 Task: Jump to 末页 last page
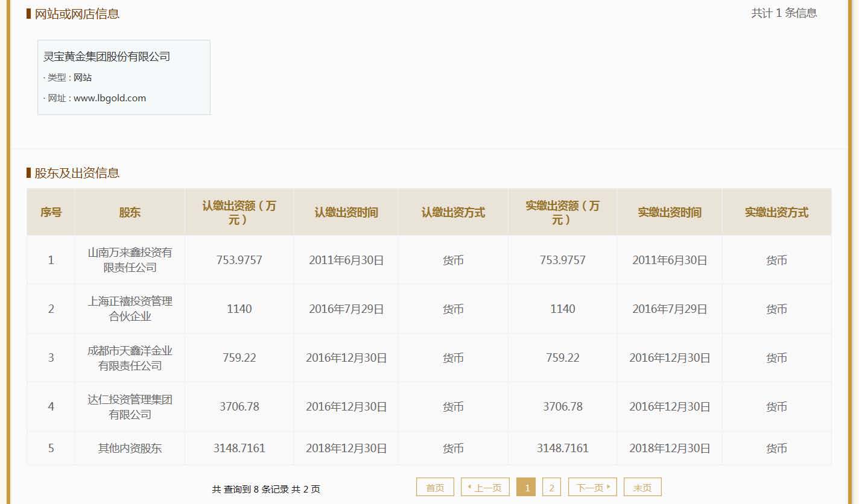click(x=642, y=487)
